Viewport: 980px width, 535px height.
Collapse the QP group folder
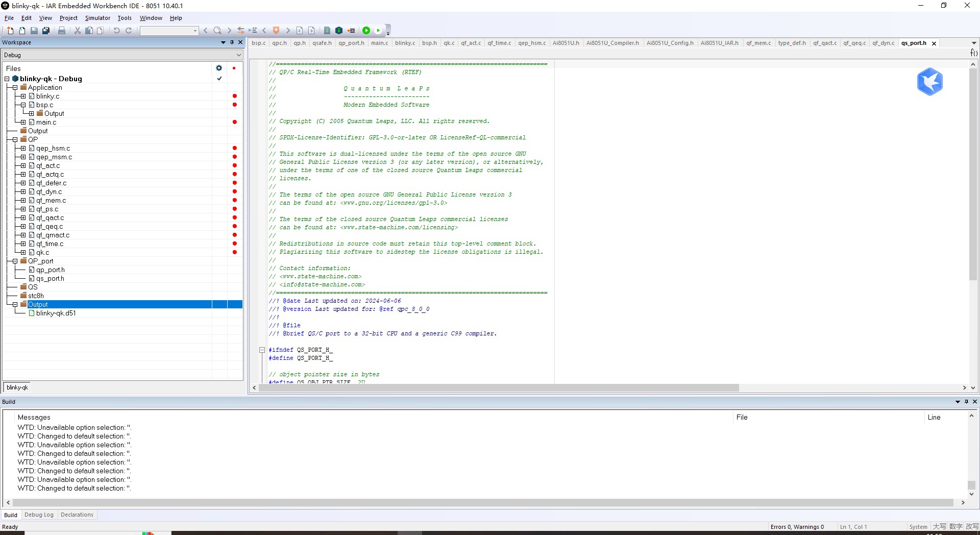(15, 139)
